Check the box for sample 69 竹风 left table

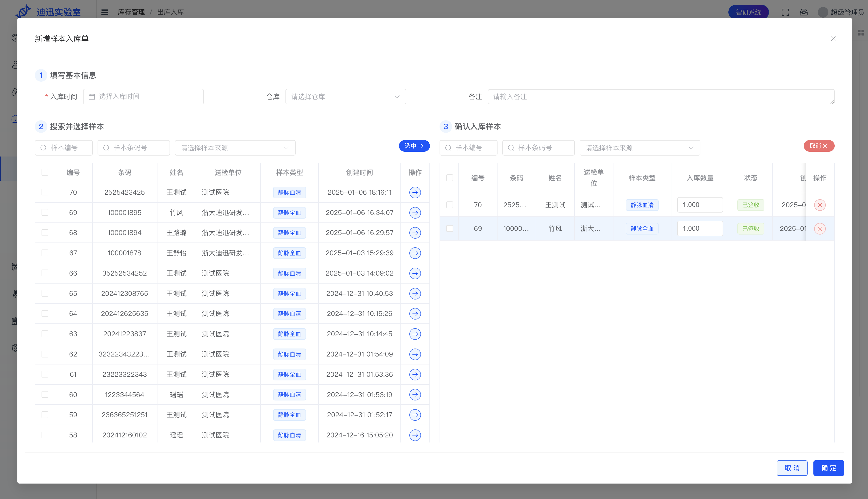45,212
